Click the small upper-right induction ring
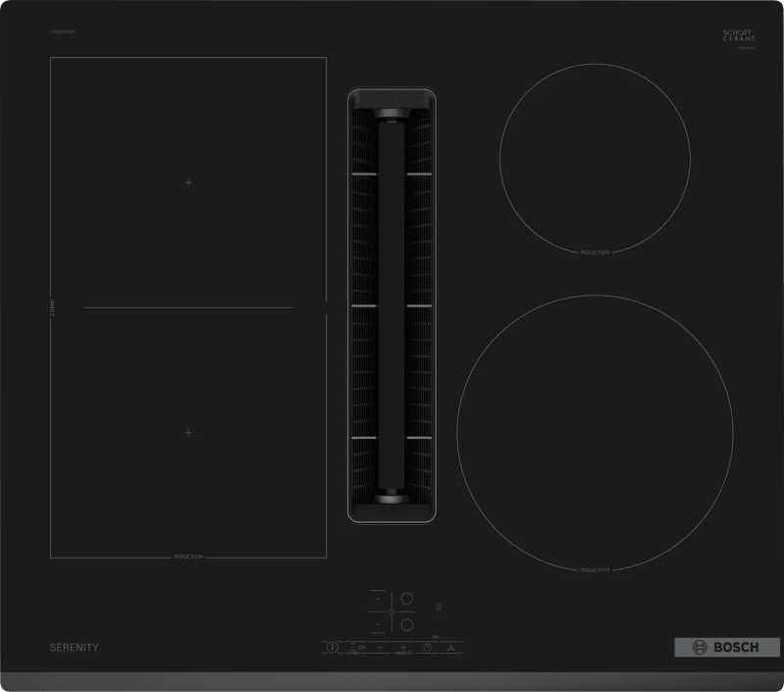This screenshot has height=692, width=784. pyautogui.click(x=595, y=157)
